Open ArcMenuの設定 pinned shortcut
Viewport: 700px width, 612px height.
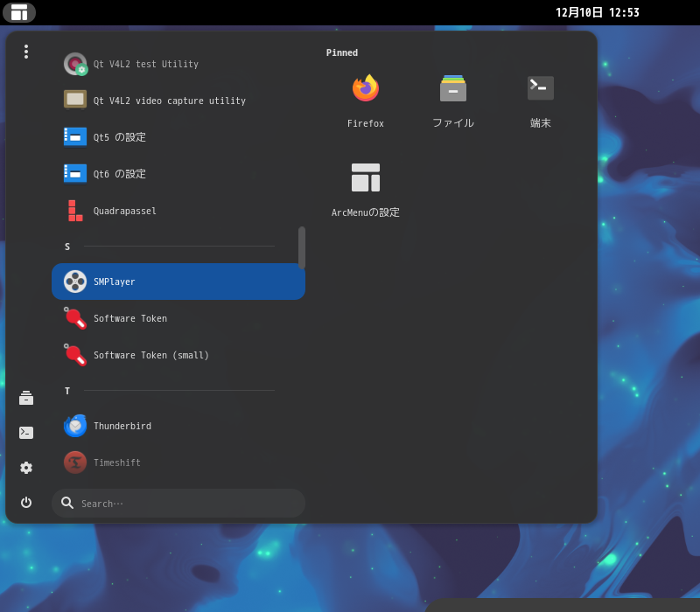(365, 177)
